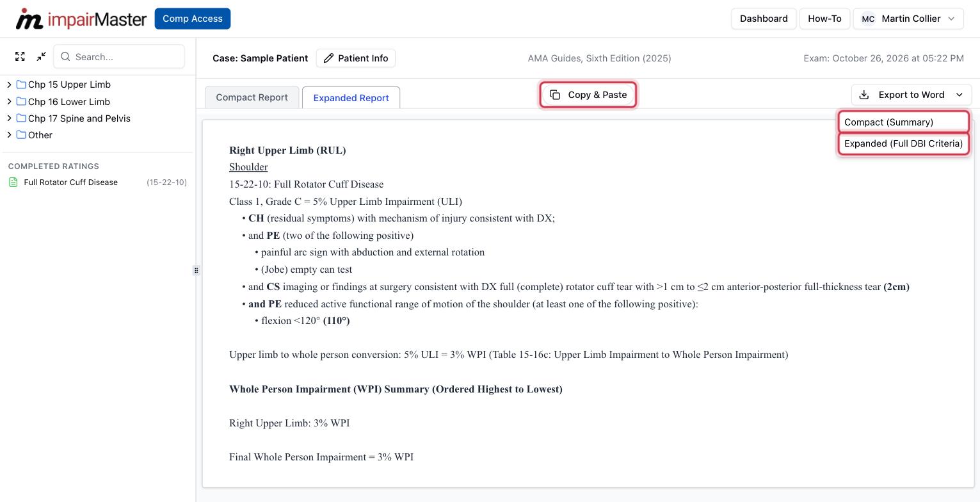
Task: Select the Chp 16 Lower Limb chapter
Action: 69,101
